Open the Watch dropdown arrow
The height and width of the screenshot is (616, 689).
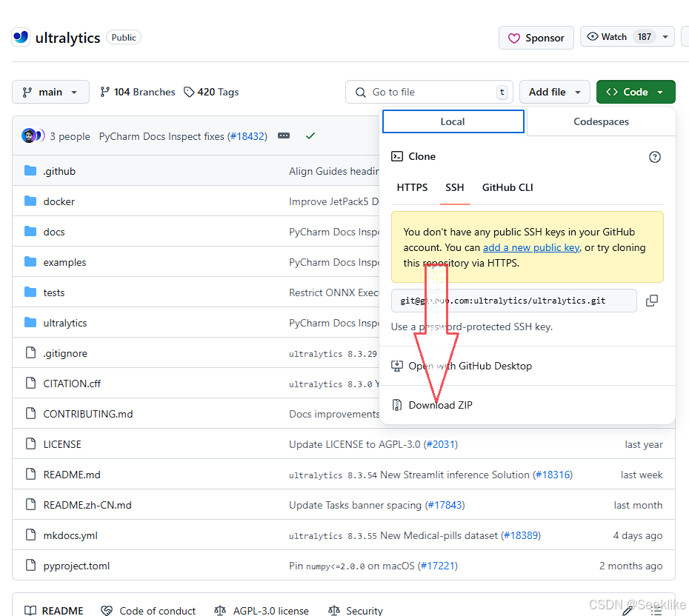coord(665,37)
